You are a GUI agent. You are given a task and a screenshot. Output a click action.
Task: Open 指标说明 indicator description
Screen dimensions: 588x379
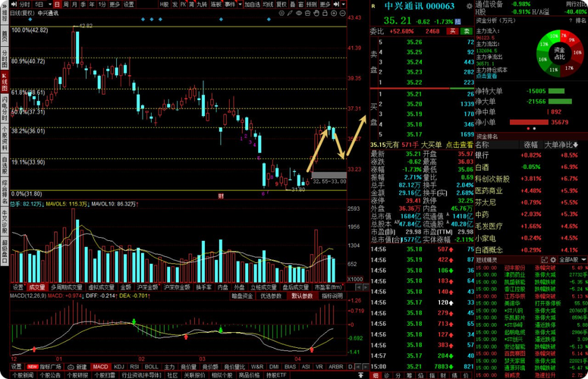click(x=332, y=296)
